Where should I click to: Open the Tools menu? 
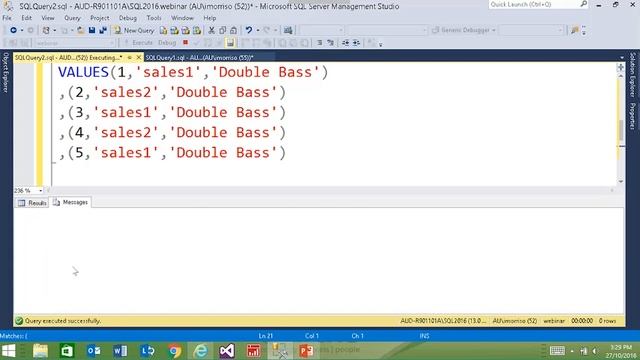tap(154, 18)
